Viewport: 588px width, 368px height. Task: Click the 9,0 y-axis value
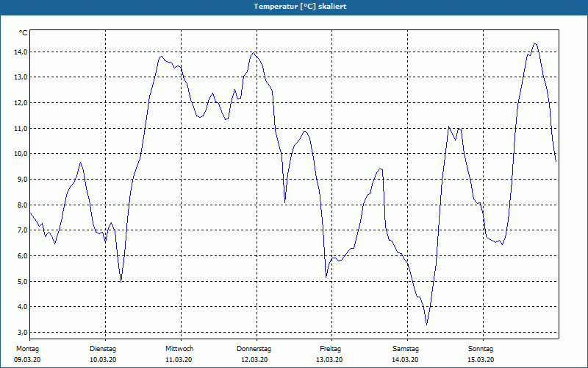pos(23,179)
